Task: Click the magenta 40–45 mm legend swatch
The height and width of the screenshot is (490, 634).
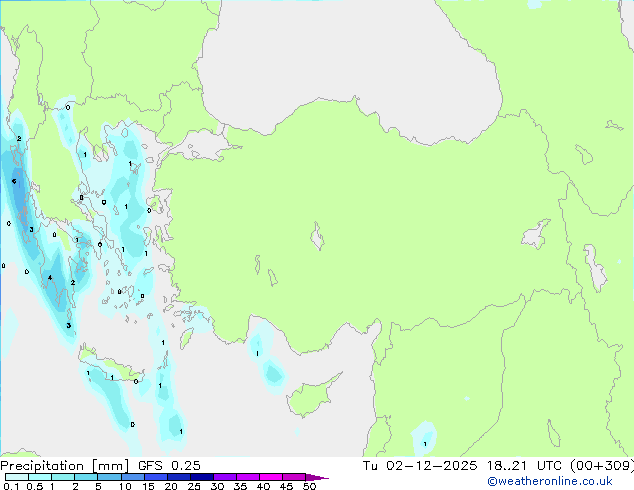Action: click(271, 477)
